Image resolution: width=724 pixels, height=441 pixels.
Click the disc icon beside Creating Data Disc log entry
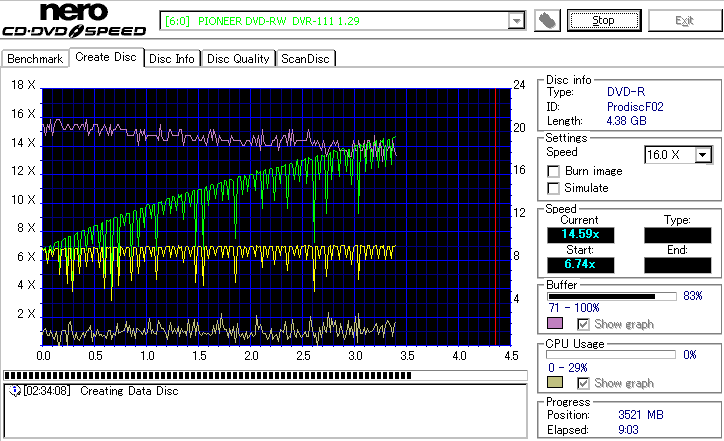[15, 391]
